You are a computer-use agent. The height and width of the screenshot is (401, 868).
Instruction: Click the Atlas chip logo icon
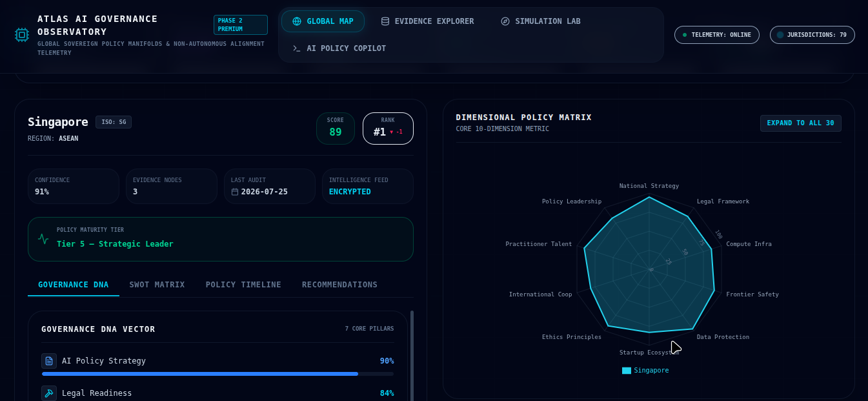[22, 35]
